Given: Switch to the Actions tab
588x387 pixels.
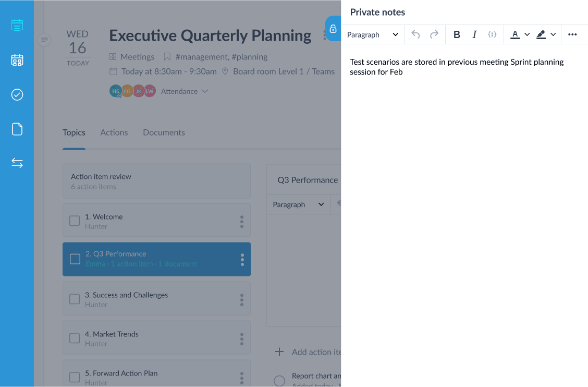Looking at the screenshot, I should (114, 132).
